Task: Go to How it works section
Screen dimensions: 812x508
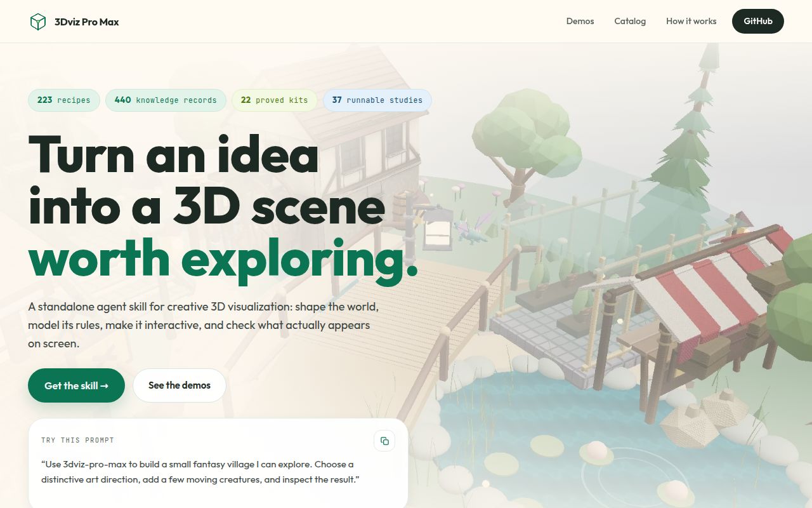Action: click(x=691, y=21)
